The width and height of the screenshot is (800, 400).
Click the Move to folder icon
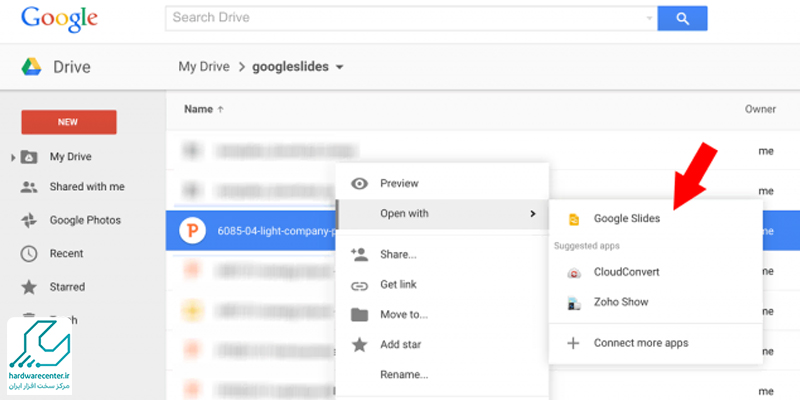360,314
